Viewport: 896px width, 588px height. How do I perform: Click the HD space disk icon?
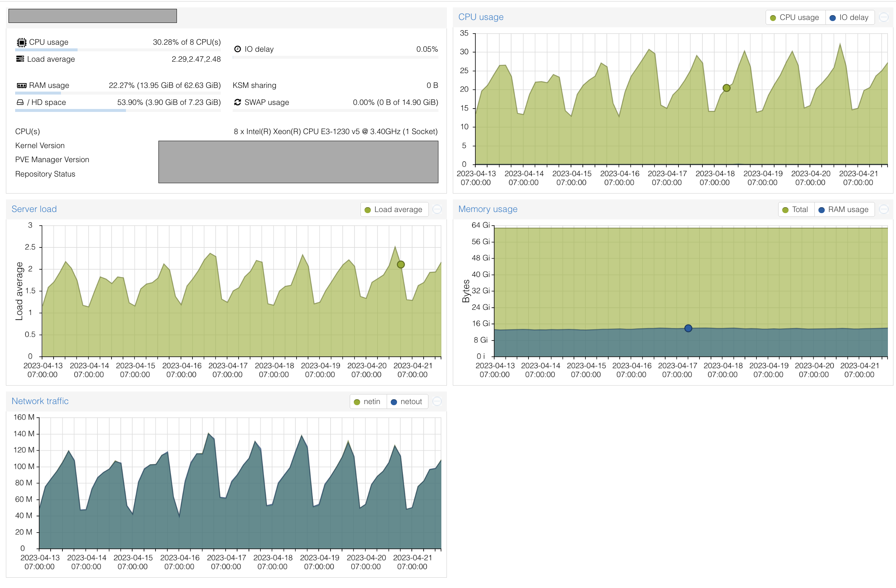click(20, 102)
